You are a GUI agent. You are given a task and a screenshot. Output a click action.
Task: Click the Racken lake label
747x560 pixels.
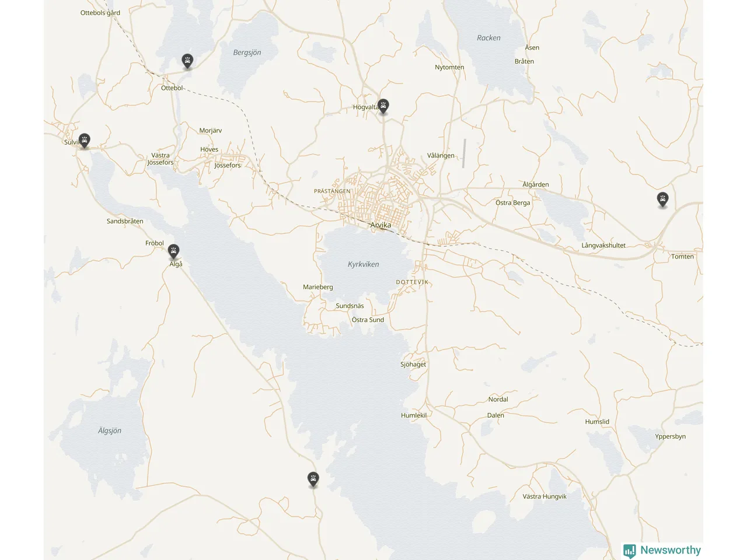[488, 38]
